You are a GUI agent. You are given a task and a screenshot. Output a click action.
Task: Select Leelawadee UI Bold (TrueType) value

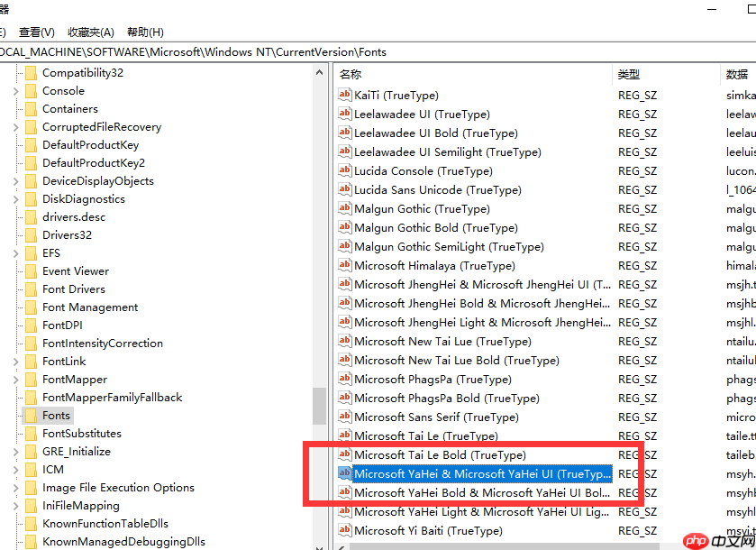point(436,133)
